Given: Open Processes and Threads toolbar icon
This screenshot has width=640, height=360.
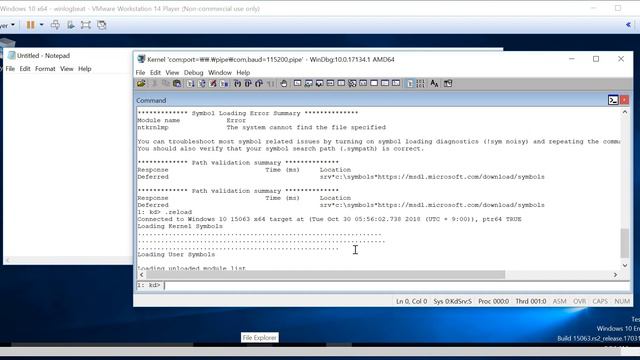Looking at the screenshot, I should pos(385,83).
